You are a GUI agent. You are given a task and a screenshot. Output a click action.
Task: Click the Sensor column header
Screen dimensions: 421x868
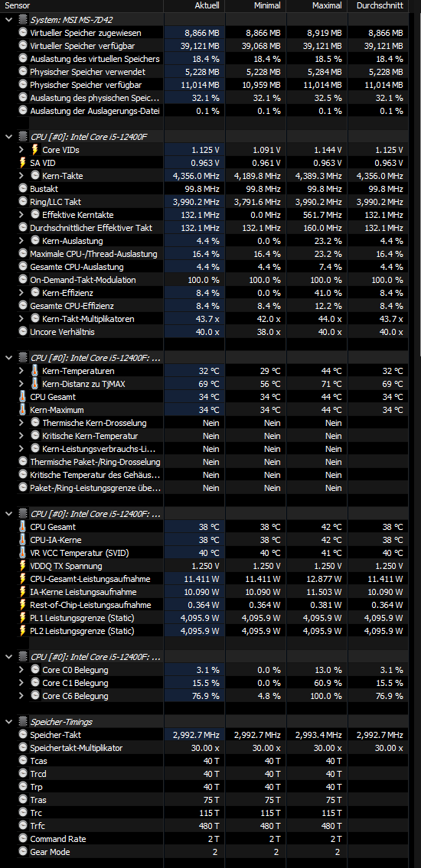[81, 5]
